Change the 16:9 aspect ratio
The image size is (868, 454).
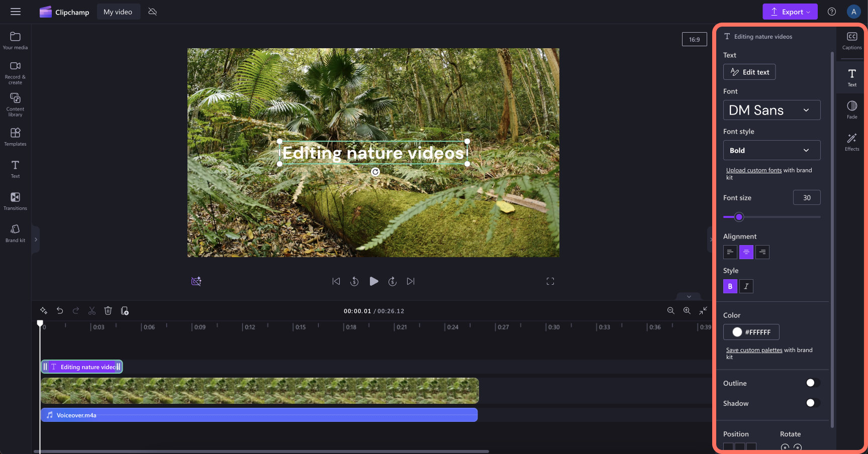pos(695,39)
